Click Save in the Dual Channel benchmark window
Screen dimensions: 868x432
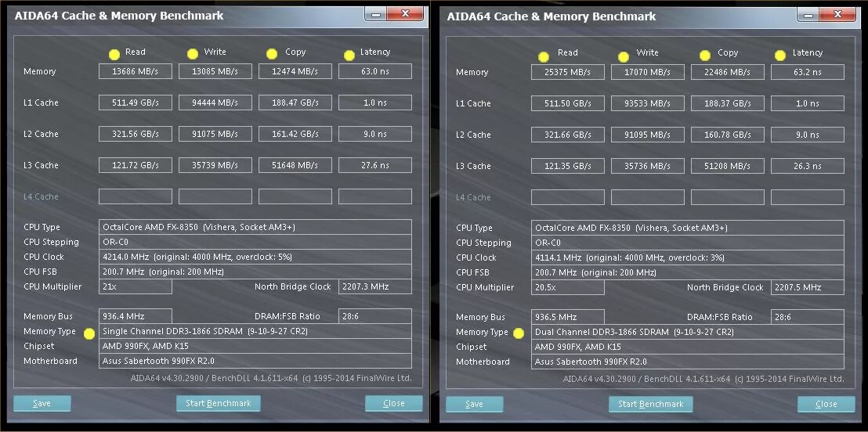[x=475, y=404]
